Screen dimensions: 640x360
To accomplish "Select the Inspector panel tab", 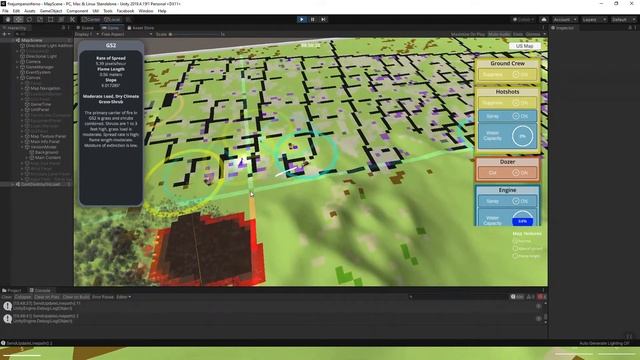I will 564,28.
